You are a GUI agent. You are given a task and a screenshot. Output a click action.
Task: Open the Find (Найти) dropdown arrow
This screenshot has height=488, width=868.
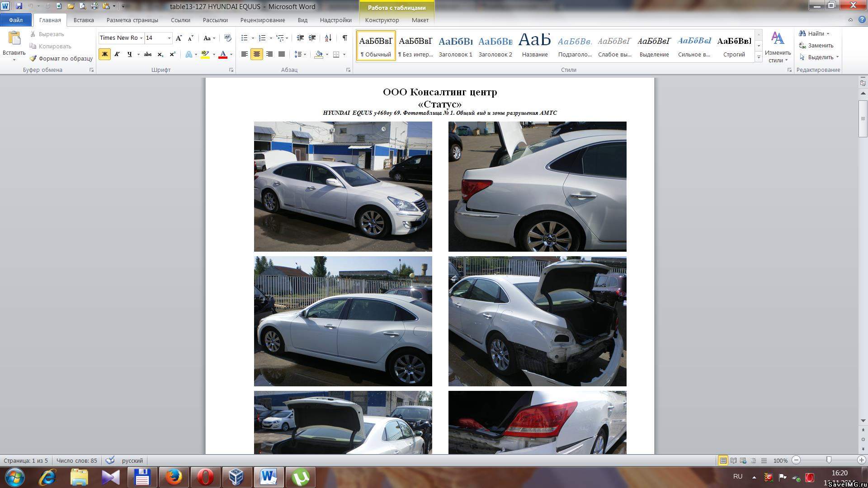coord(828,34)
